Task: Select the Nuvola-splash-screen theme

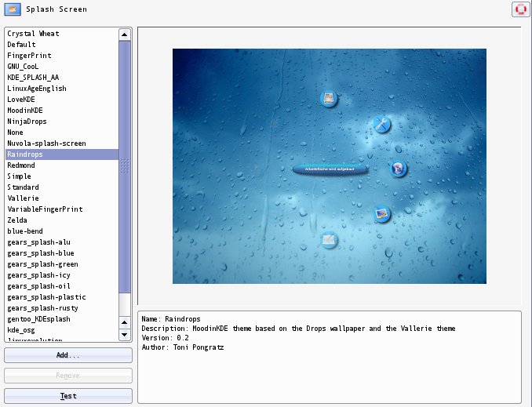Action: (x=62, y=144)
